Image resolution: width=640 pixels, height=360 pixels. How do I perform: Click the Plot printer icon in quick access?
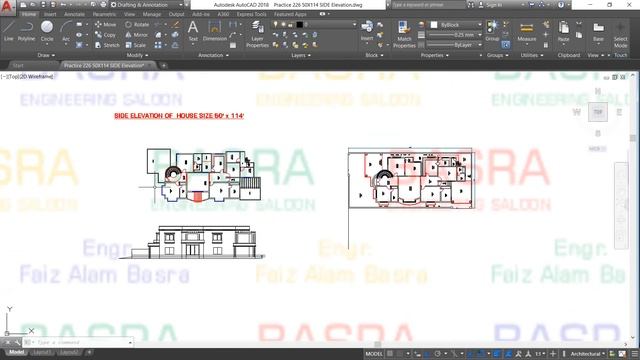103,5
